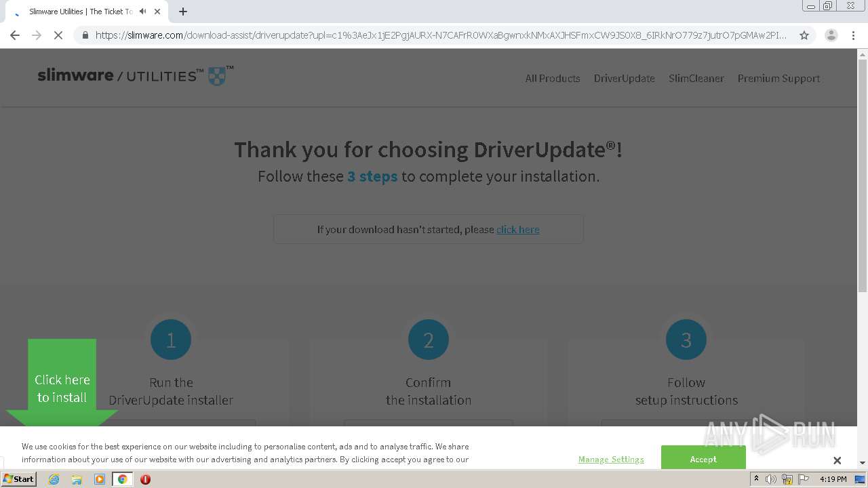The image size is (868, 488).
Task: Accept the cookie notice
Action: point(703,459)
